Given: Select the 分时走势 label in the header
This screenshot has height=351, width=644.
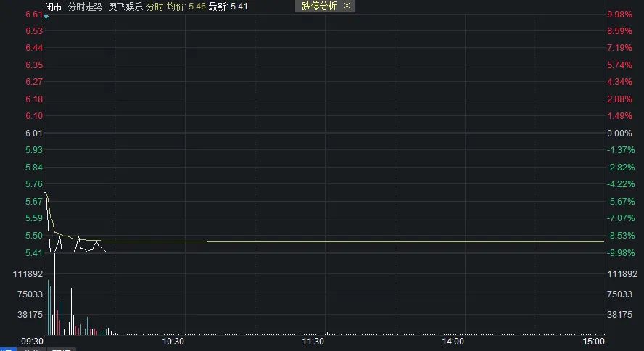Looking at the screenshot, I should (x=86, y=6).
